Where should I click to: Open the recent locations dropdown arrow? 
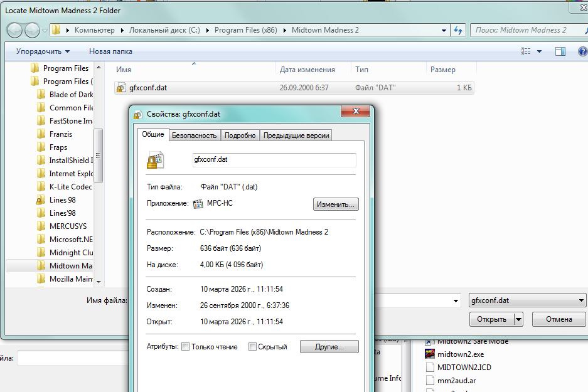click(45, 30)
